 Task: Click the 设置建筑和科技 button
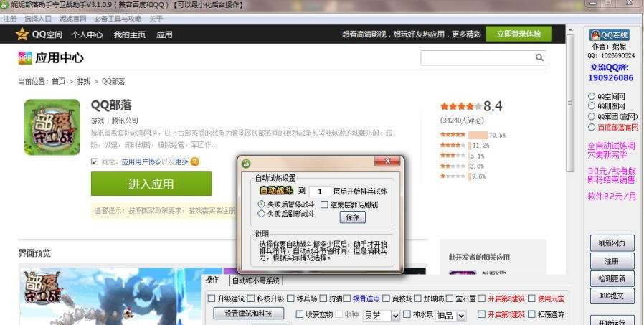[248, 313]
